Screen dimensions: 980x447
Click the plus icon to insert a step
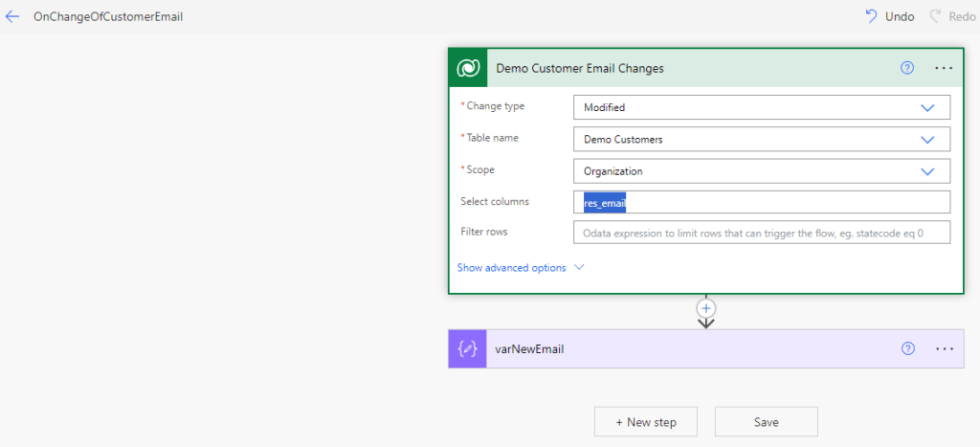pos(706,308)
